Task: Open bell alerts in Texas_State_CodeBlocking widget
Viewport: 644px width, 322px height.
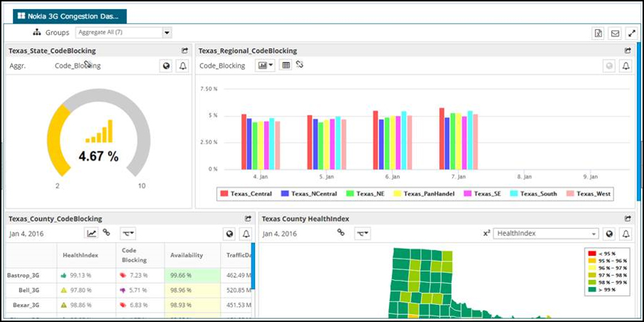Action: pyautogui.click(x=182, y=66)
